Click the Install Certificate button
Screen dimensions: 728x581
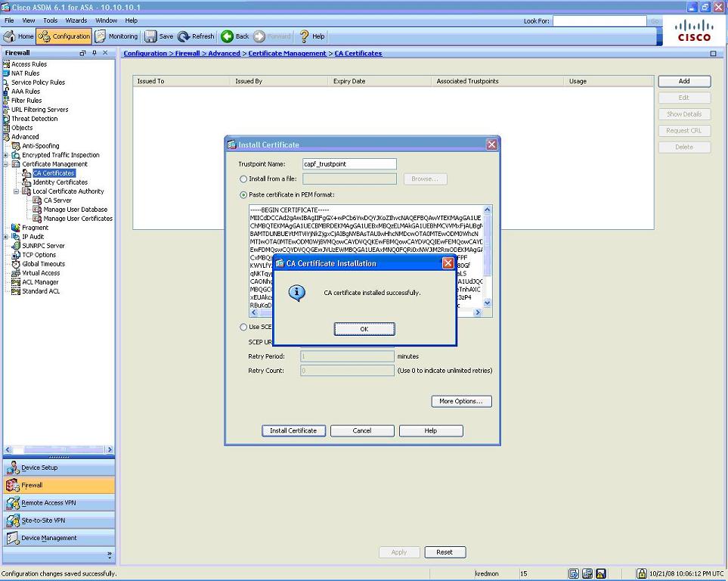(x=293, y=431)
